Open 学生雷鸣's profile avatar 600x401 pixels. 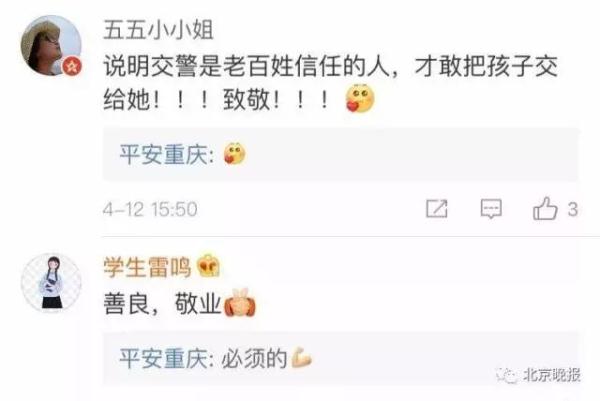point(51,283)
